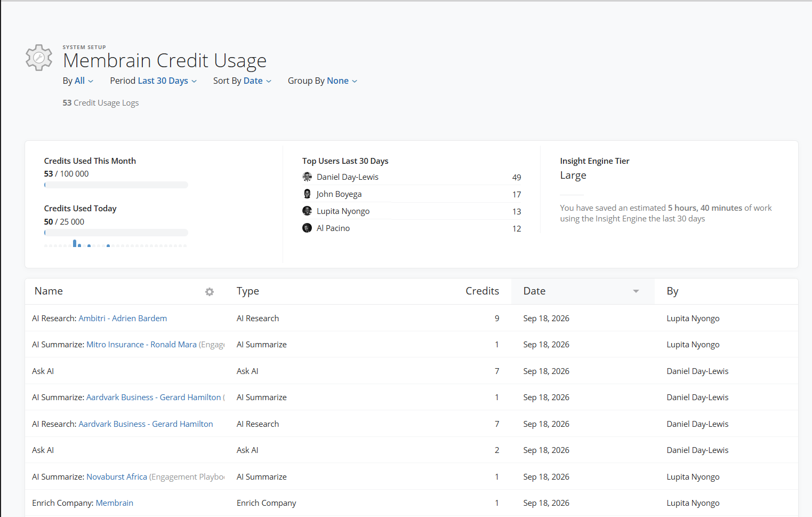
Task: Toggle Date column sort arrow
Action: coord(636,291)
